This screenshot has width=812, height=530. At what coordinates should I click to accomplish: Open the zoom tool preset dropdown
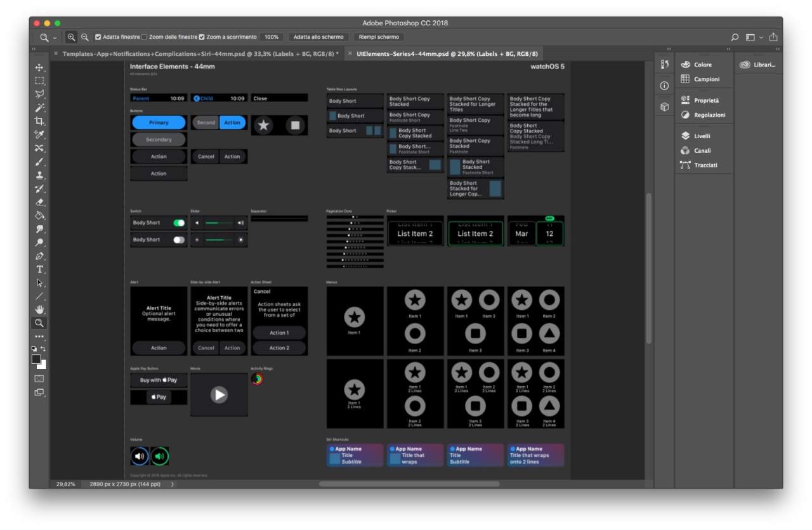(x=48, y=37)
